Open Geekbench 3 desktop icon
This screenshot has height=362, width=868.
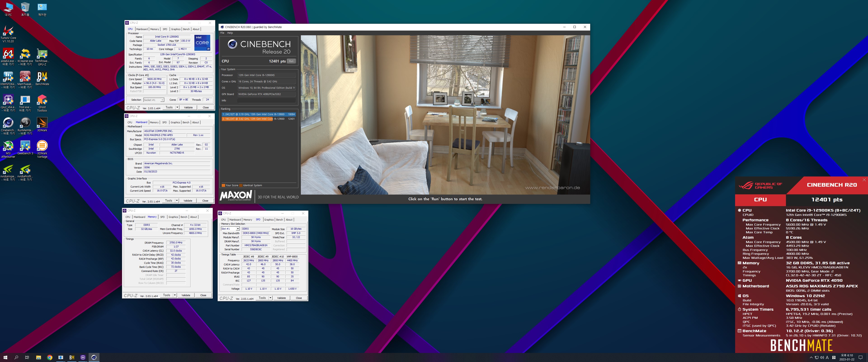[25, 148]
